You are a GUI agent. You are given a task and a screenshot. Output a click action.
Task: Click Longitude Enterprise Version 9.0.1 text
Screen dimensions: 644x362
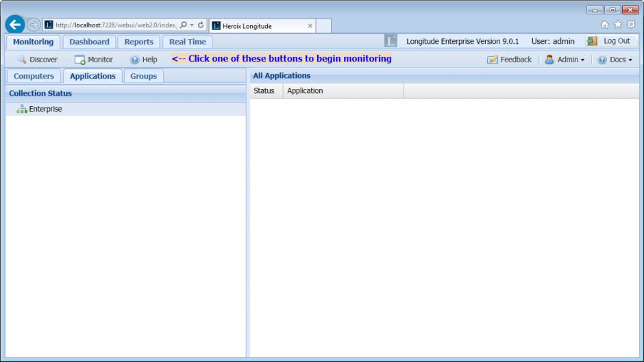(x=462, y=42)
